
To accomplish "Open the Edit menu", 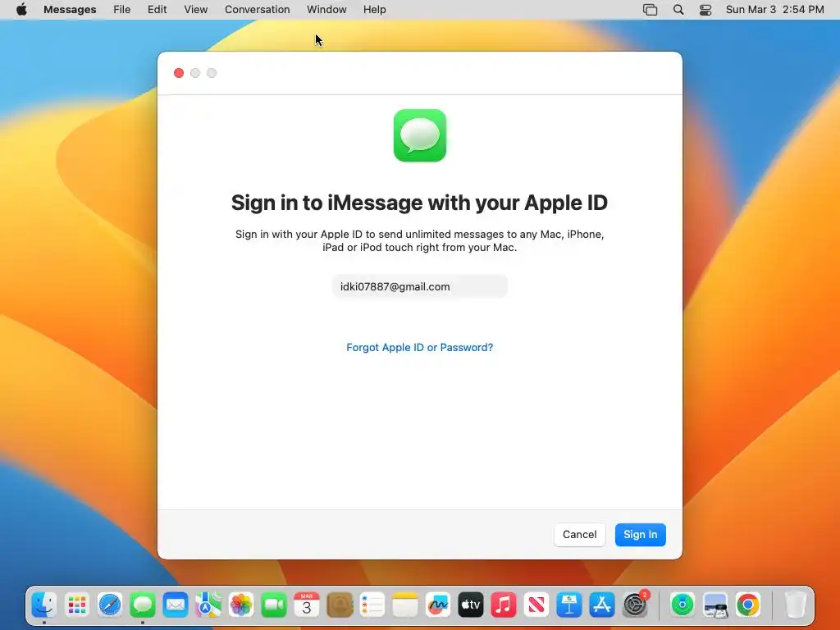I will (x=157, y=10).
